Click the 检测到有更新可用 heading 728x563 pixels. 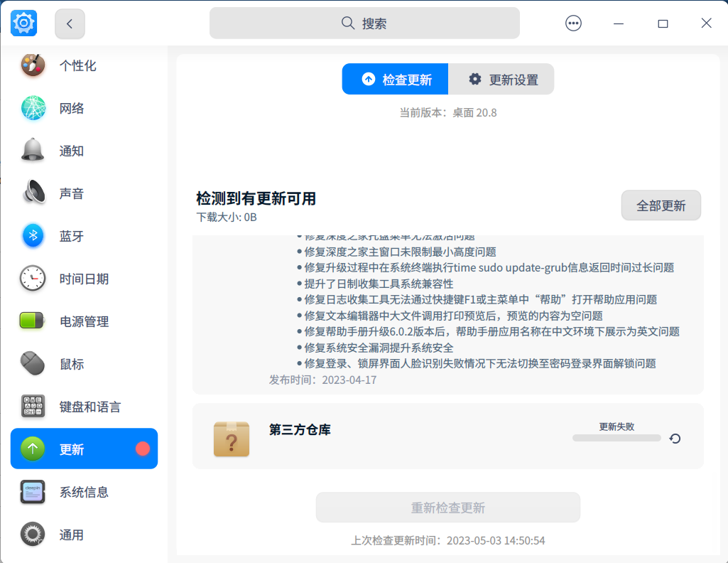point(256,198)
